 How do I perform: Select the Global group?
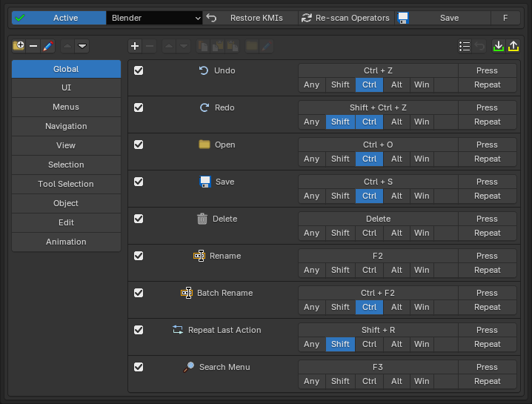tap(66, 69)
